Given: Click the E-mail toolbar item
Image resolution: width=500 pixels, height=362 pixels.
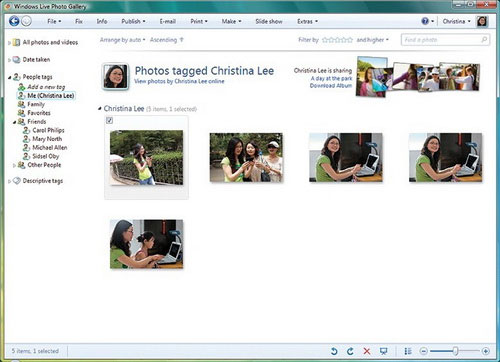Looking at the screenshot, I should pyautogui.click(x=168, y=21).
